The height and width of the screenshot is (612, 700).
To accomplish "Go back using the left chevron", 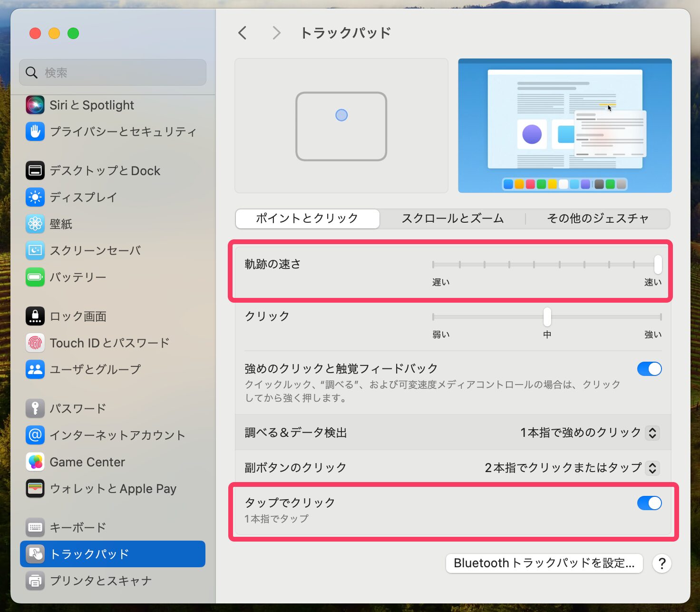I will [x=243, y=33].
